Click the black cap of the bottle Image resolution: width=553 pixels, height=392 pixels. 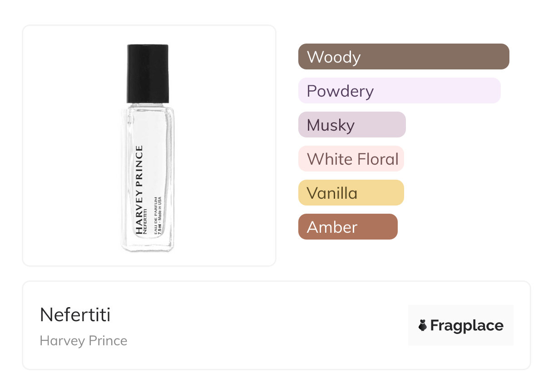[x=148, y=73]
